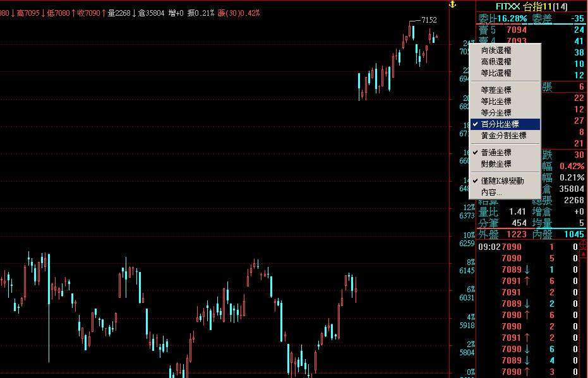Click the yellow anchor icon above the price axis
This screenshot has height=378, width=588.
point(452,4)
